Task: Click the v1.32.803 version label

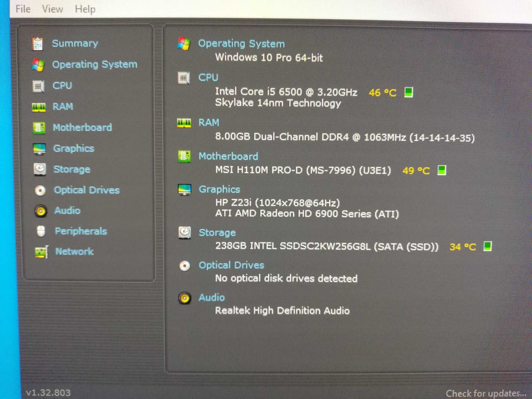Action: pos(48,393)
